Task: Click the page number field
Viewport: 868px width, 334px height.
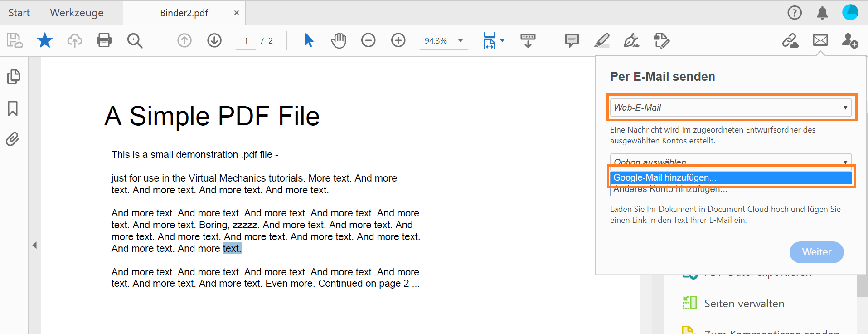Action: tap(246, 41)
